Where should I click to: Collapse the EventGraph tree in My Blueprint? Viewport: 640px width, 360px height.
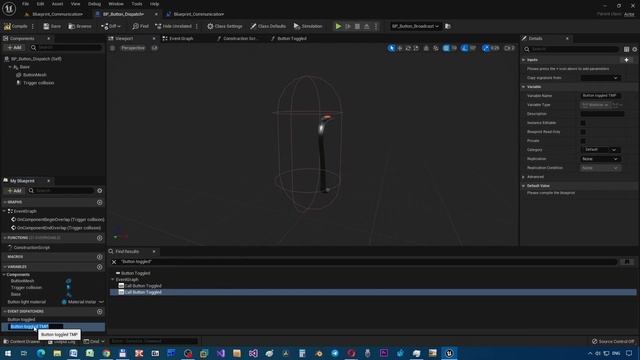tap(4, 211)
